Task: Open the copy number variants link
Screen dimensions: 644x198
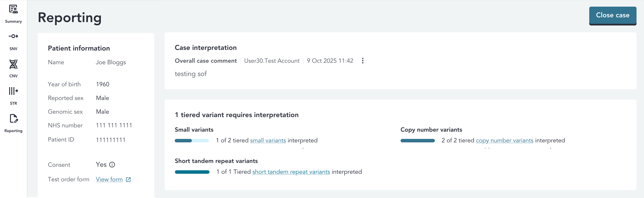Action: click(x=504, y=140)
